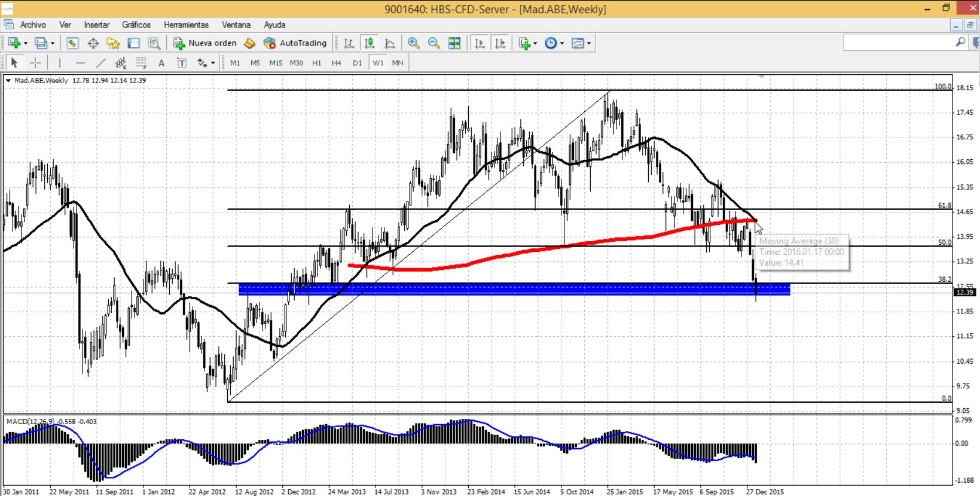Toggle Chart Shift button
Image resolution: width=980 pixels, height=496 pixels.
pos(500,43)
